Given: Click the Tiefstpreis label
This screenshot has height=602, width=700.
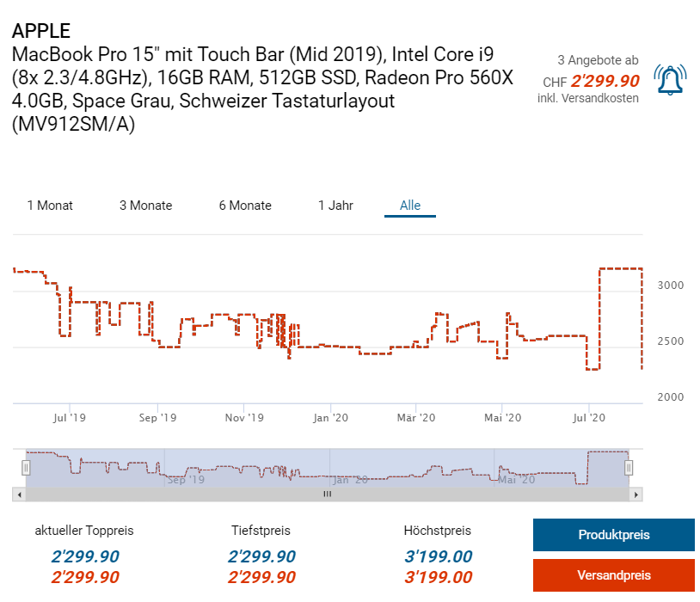Looking at the screenshot, I should (x=261, y=531).
